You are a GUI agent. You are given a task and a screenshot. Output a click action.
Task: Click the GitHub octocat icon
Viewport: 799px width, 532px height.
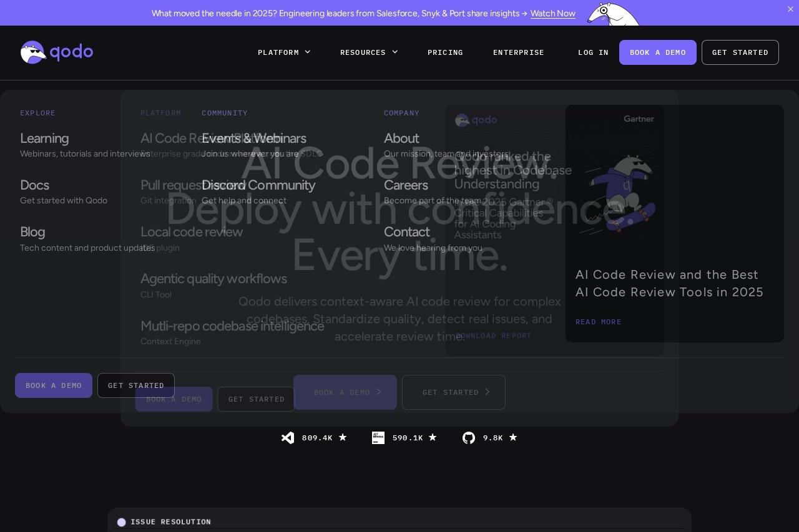coord(469,438)
